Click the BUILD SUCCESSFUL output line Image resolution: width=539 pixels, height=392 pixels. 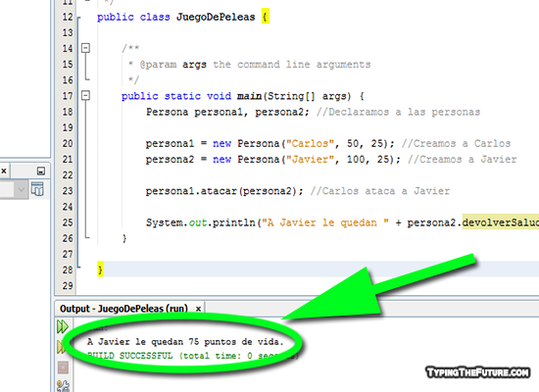click(x=192, y=356)
